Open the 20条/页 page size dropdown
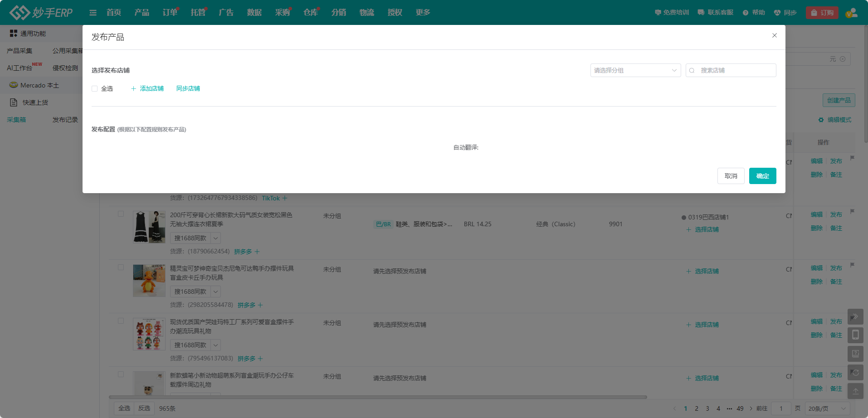 click(827, 408)
